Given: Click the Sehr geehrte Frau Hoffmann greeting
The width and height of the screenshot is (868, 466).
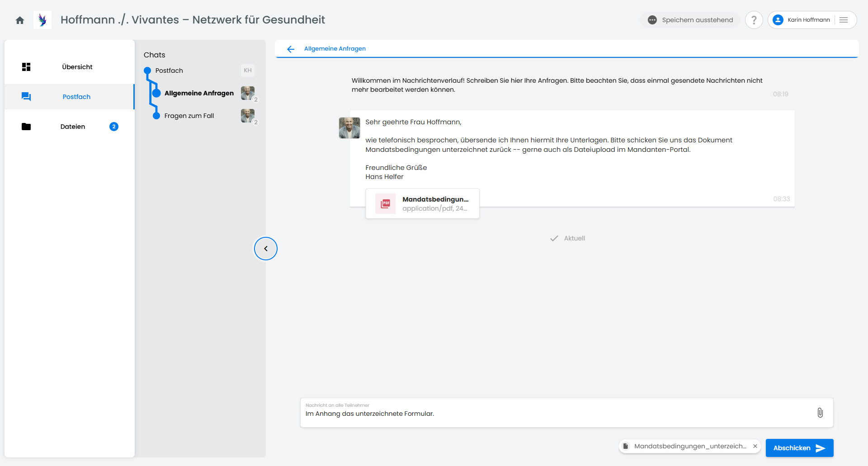Looking at the screenshot, I should point(413,122).
